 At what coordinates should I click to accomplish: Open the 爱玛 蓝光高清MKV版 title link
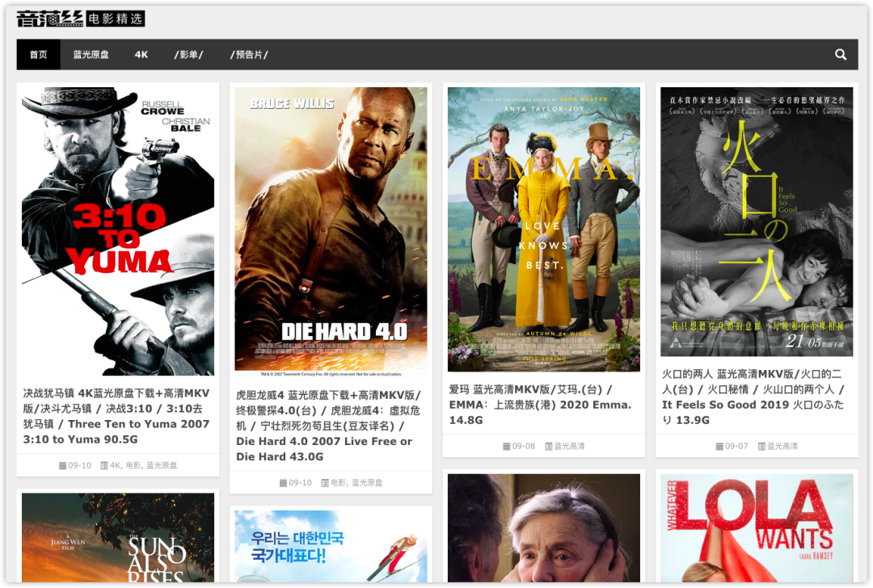pyautogui.click(x=541, y=405)
